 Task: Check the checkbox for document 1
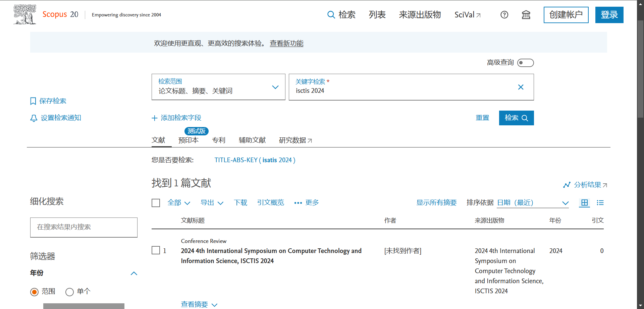pos(156,250)
